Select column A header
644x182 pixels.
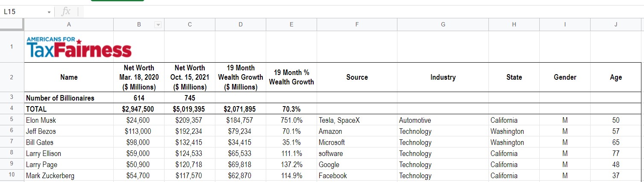pyautogui.click(x=69, y=25)
